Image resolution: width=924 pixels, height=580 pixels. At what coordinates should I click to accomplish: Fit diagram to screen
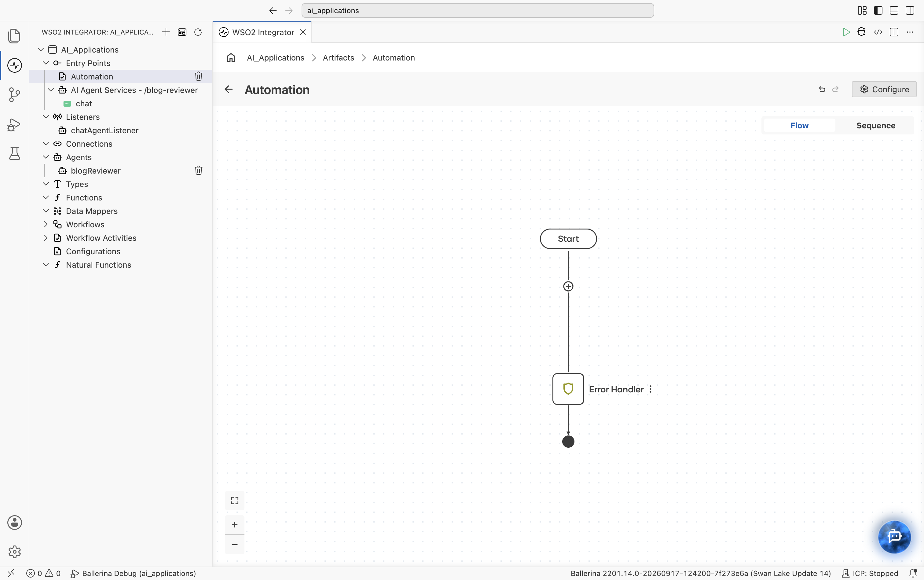pos(234,500)
